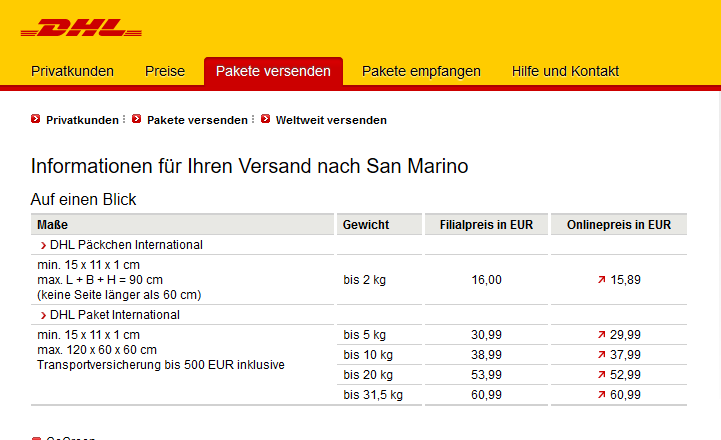Open the Pakete empfangen tab

pyautogui.click(x=421, y=71)
